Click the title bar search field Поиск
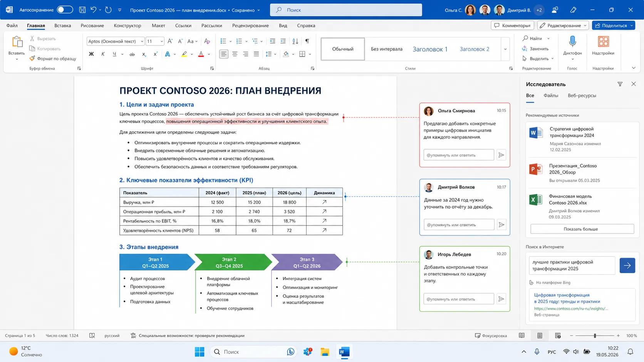The height and width of the screenshot is (362, 644). pyautogui.click(x=346, y=10)
